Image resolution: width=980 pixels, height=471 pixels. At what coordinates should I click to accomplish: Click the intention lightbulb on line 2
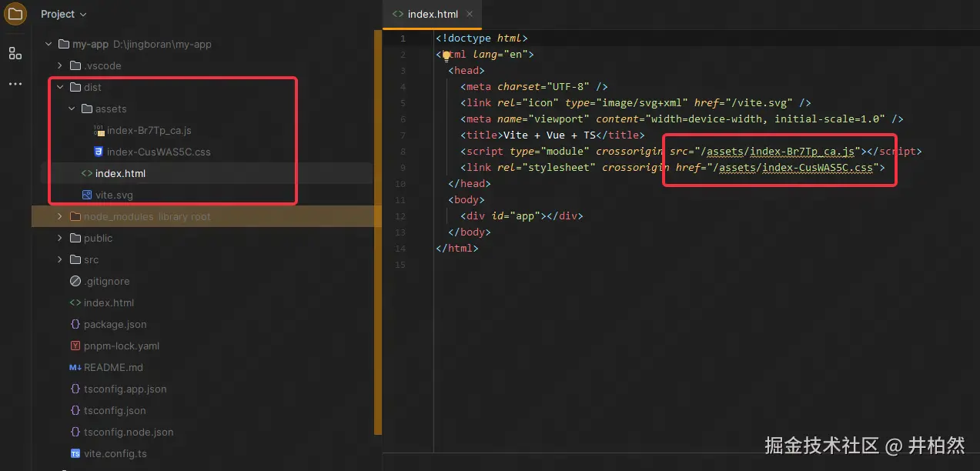click(x=446, y=55)
